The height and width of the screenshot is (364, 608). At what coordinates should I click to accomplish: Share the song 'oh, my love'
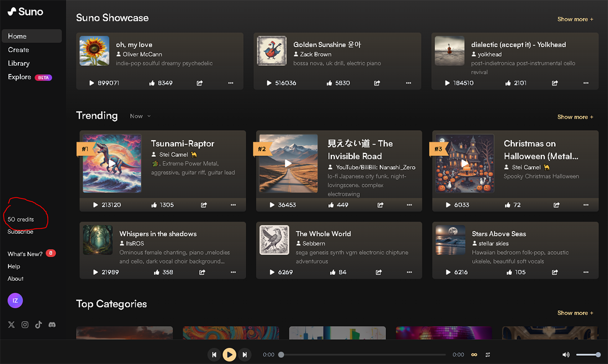pyautogui.click(x=200, y=83)
